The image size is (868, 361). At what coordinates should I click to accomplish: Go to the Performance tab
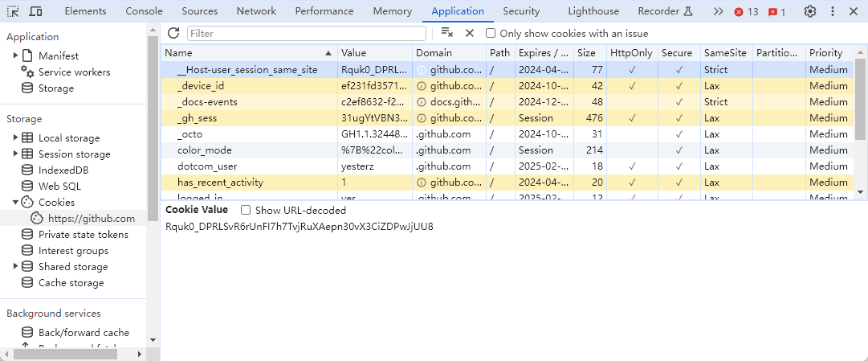tap(324, 11)
